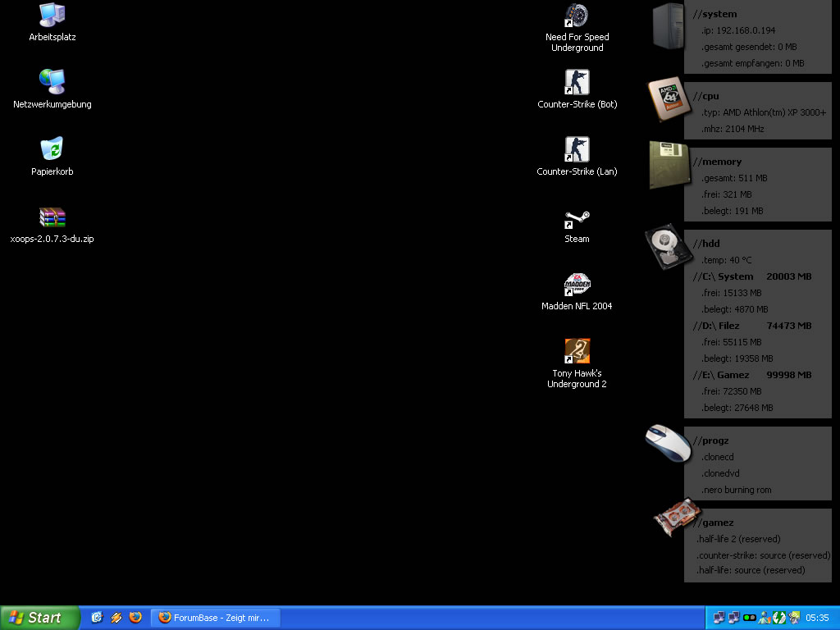Click the floppy disk icon beside //memory

[x=669, y=164]
